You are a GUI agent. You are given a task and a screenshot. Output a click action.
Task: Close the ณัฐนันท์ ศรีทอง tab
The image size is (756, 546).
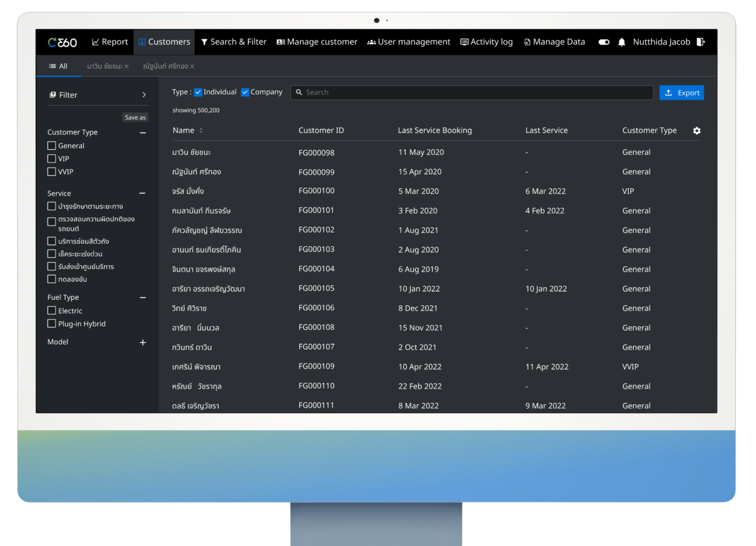192,66
